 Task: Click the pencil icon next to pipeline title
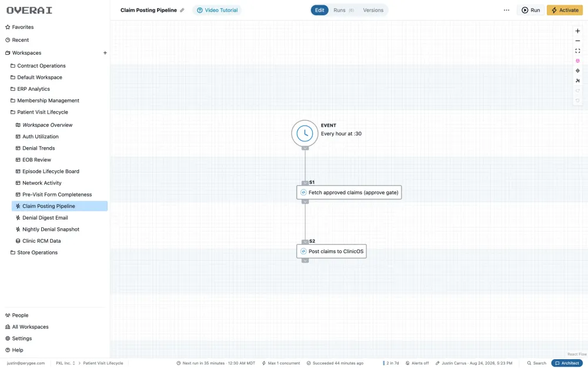tap(182, 10)
